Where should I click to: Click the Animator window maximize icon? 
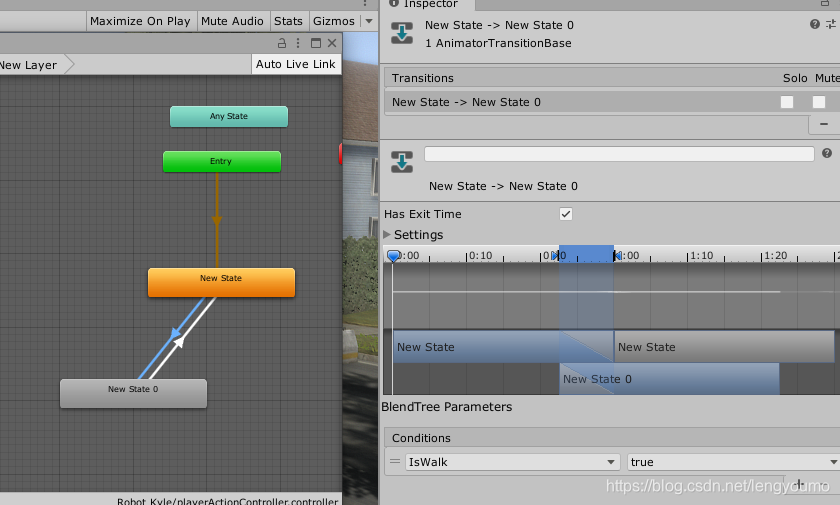[x=316, y=43]
